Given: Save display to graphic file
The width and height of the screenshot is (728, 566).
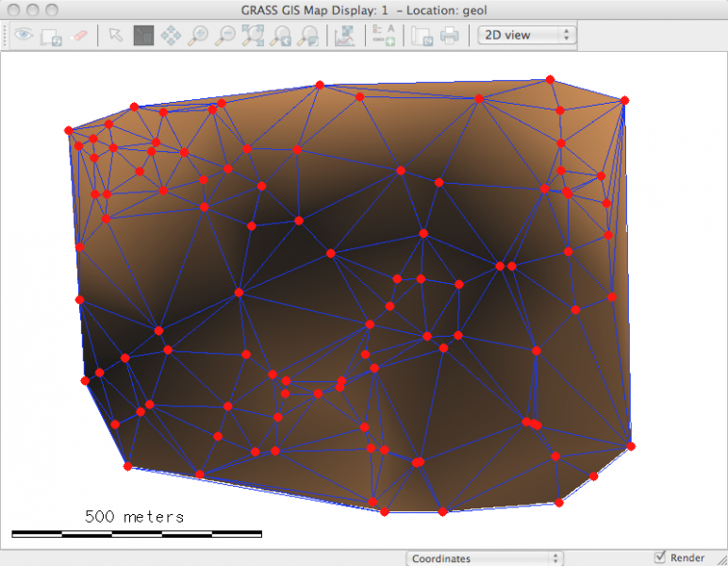Looking at the screenshot, I should 422,36.
